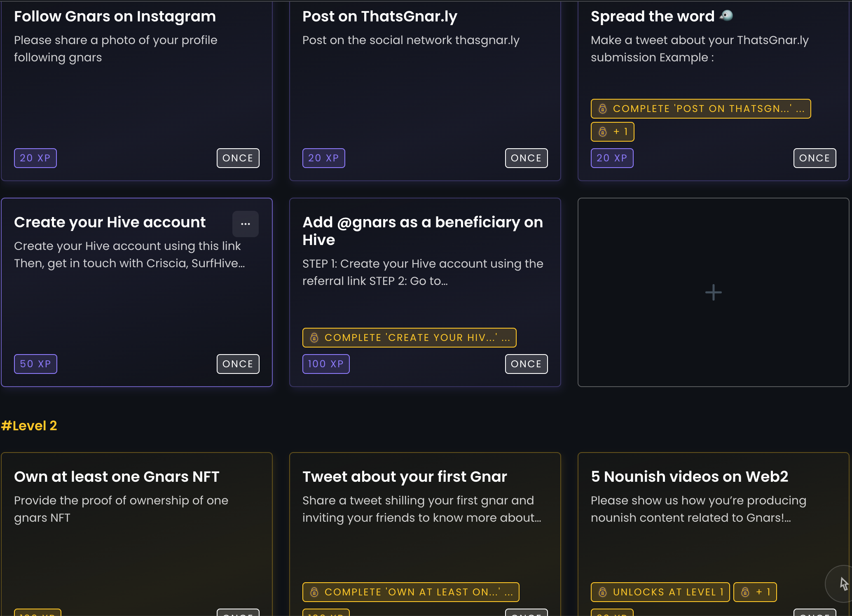Click ONCE badge on Create your Hive account
The height and width of the screenshot is (616, 852).
pos(238,364)
